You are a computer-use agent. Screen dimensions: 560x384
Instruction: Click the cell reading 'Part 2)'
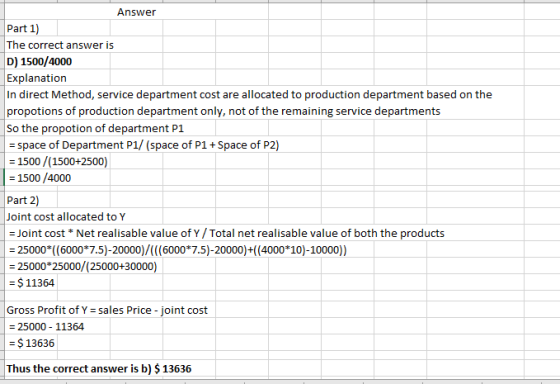[23, 200]
